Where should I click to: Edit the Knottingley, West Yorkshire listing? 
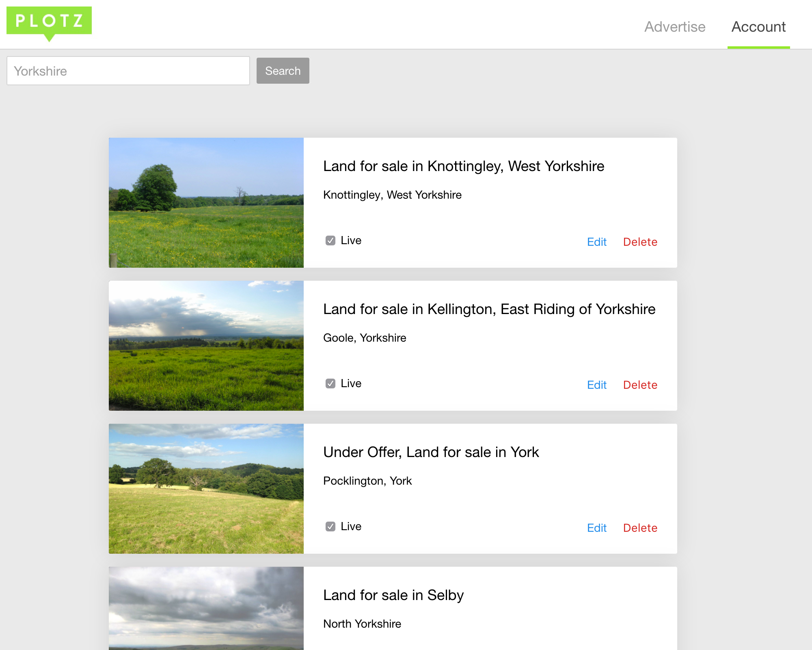pyautogui.click(x=596, y=242)
